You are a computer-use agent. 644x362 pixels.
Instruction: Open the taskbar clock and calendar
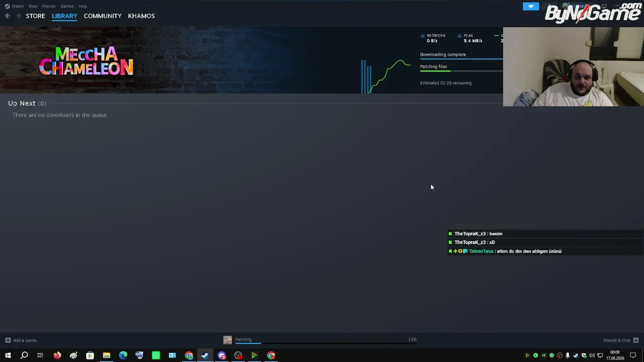pyautogui.click(x=615, y=355)
